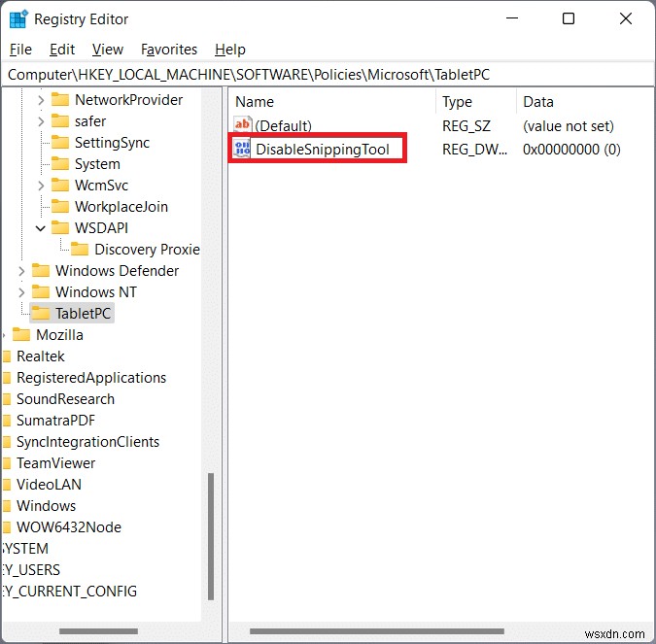Click the REG_DW... type cell
The height and width of the screenshot is (644, 656).
(x=474, y=150)
